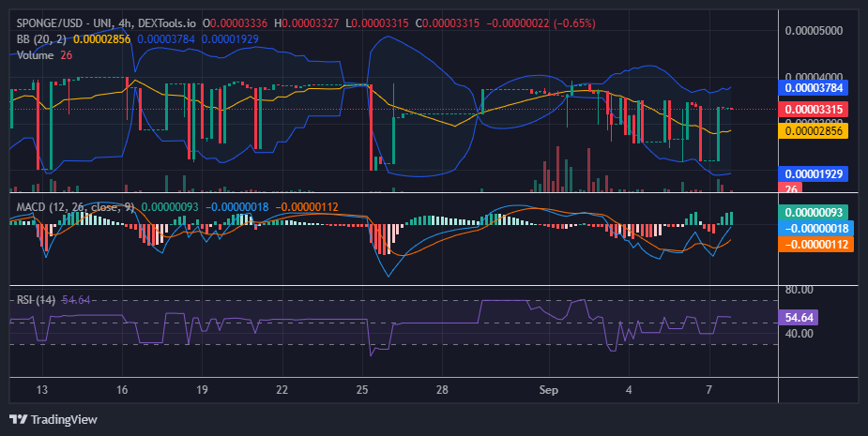Click the low price value L0.00003315
The width and height of the screenshot is (868, 436).
[377, 23]
